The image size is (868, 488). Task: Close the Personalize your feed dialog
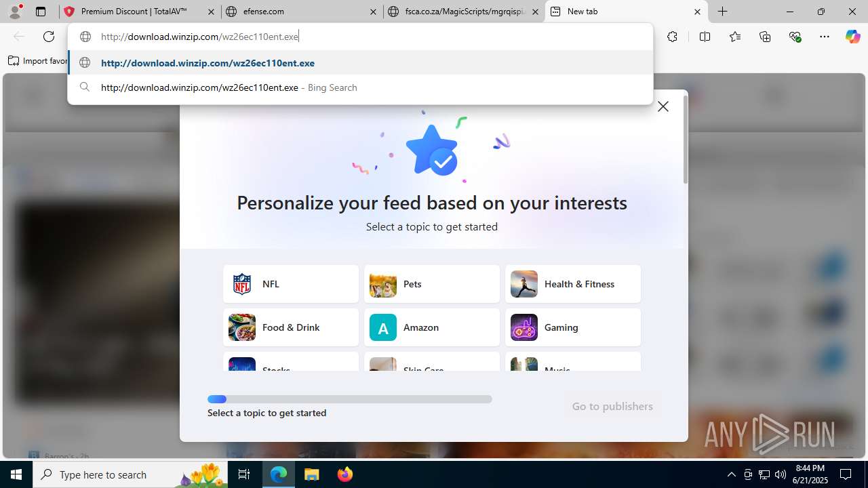[x=663, y=106]
